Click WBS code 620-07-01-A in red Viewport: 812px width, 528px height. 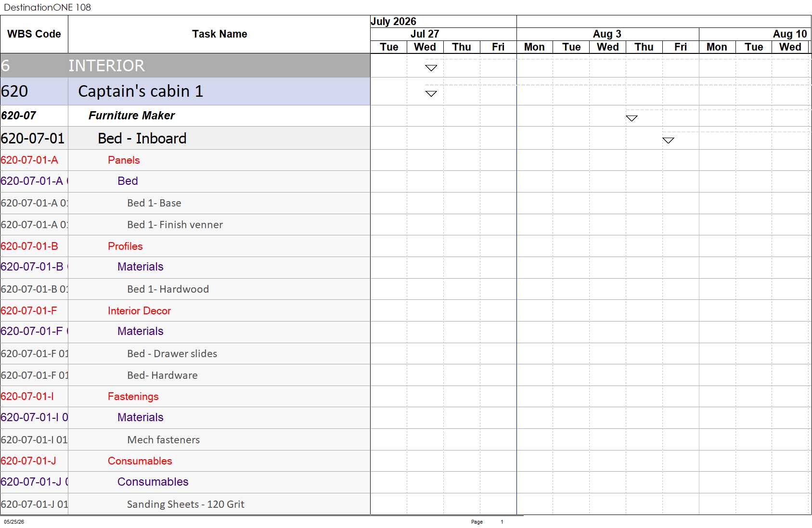click(29, 160)
